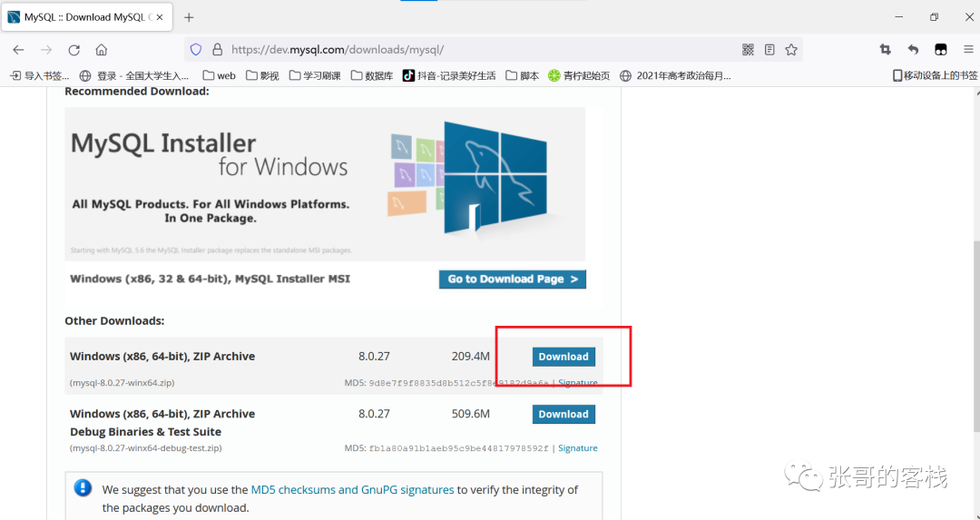Select the MySQL :: Download MySQL tab
This screenshot has width=980, height=520.
tap(87, 17)
